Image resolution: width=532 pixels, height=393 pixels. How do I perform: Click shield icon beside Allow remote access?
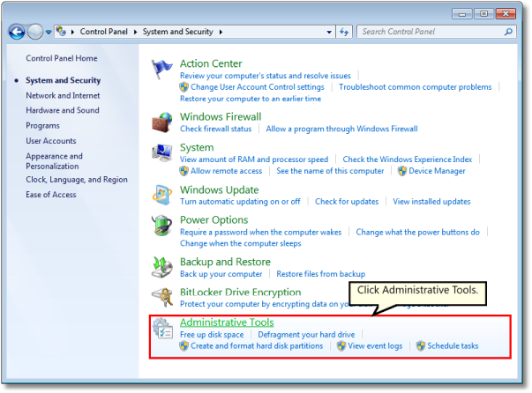click(184, 171)
